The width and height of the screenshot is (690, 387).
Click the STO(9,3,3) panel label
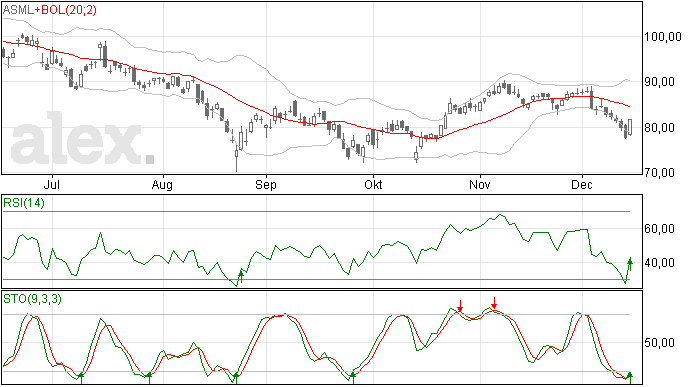click(x=33, y=299)
